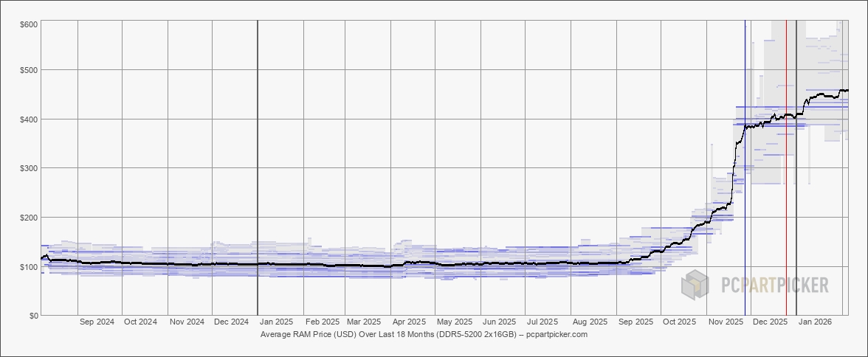Click the Oct 2025 x-axis label

click(679, 322)
